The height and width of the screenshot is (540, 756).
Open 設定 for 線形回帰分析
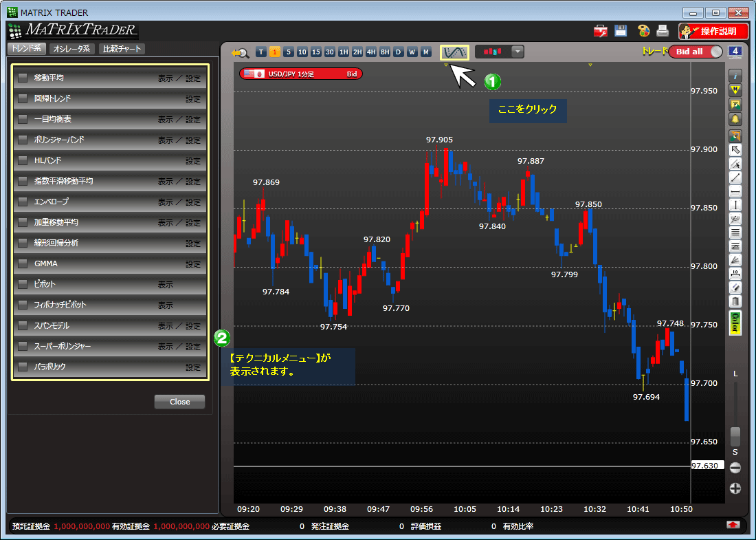coord(193,244)
